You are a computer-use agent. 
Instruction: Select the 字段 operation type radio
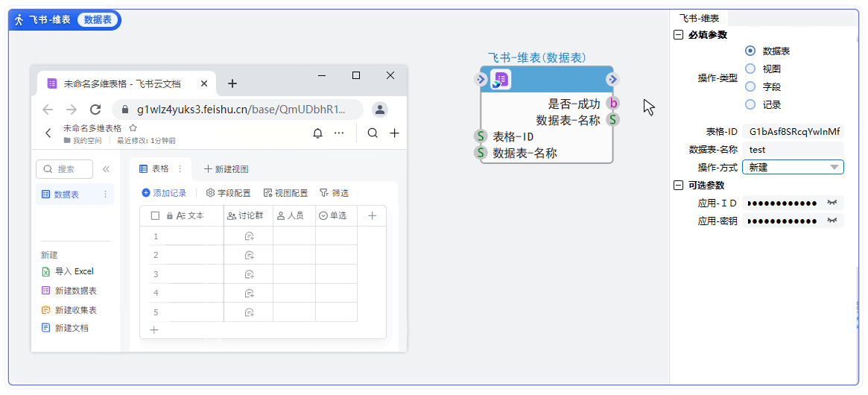[x=750, y=86]
